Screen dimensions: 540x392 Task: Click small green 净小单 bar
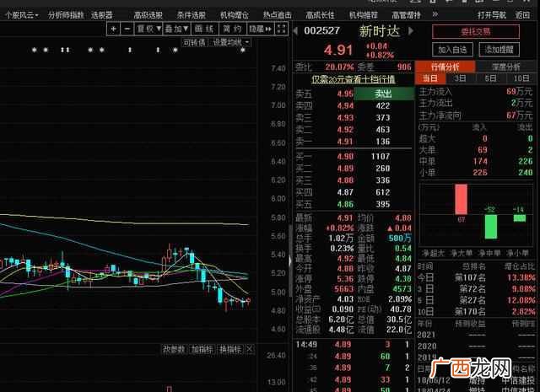520,218
